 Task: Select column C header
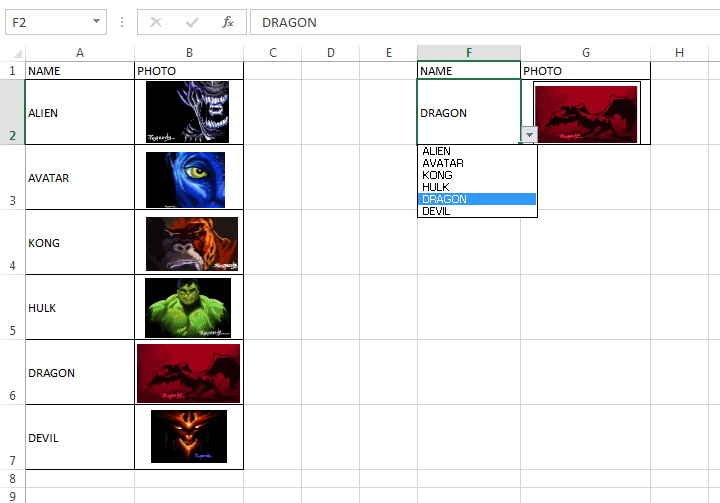coord(273,53)
